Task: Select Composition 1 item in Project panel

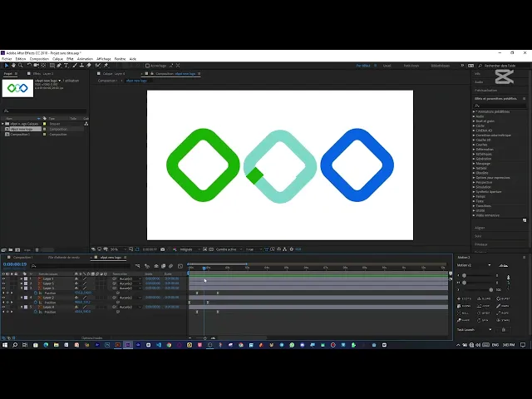Action: [x=20, y=135]
